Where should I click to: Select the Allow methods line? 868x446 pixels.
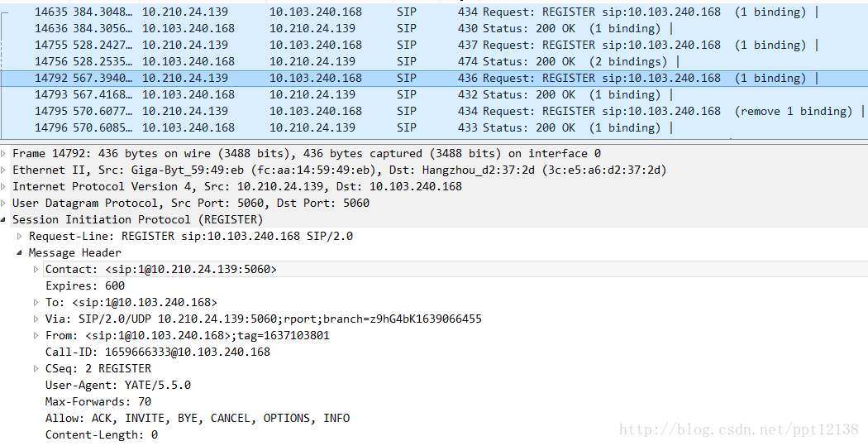click(x=198, y=419)
